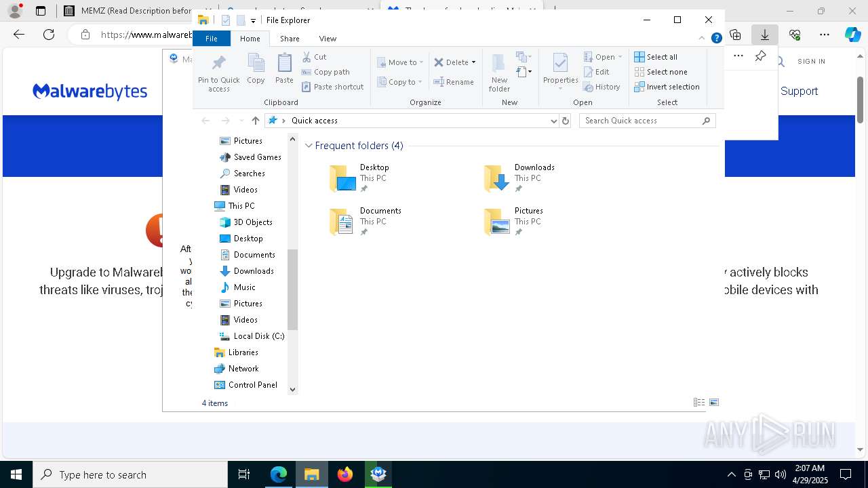The width and height of the screenshot is (868, 488).
Task: Refresh the Quick access view
Action: (x=566, y=121)
